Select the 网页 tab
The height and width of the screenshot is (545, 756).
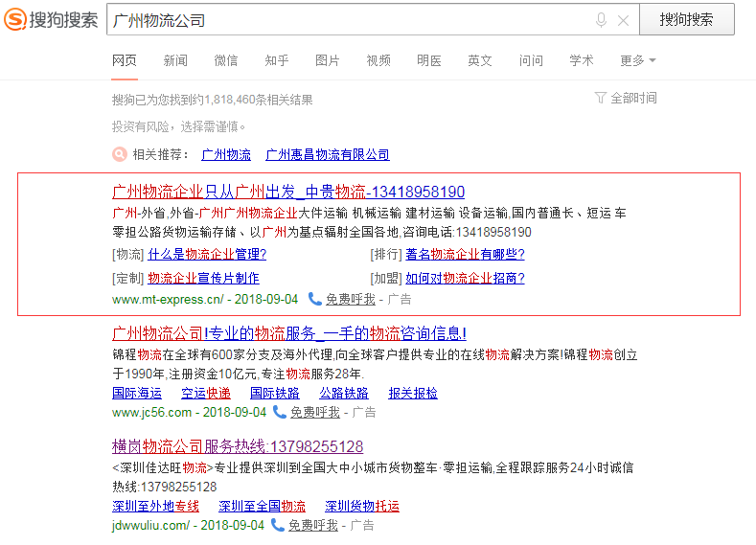point(125,60)
